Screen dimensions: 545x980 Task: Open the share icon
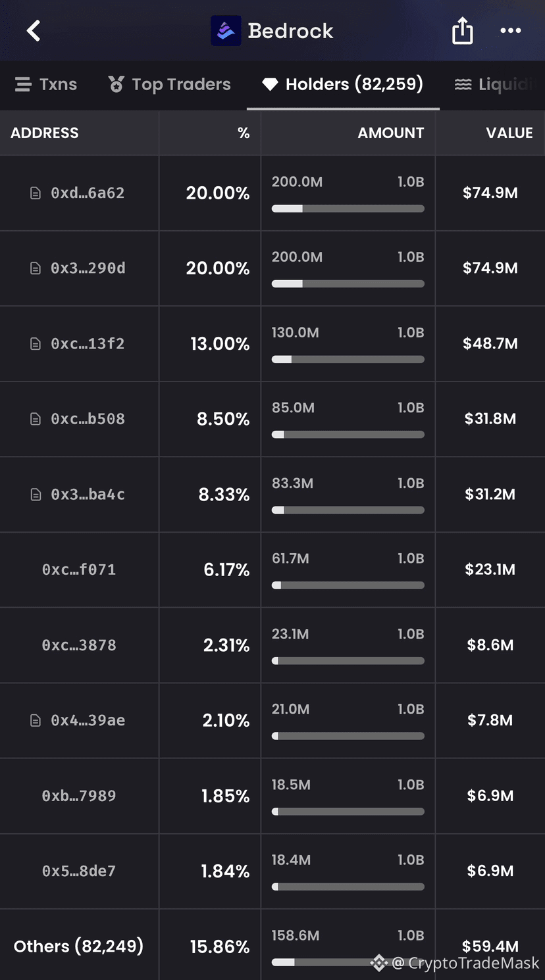(462, 30)
